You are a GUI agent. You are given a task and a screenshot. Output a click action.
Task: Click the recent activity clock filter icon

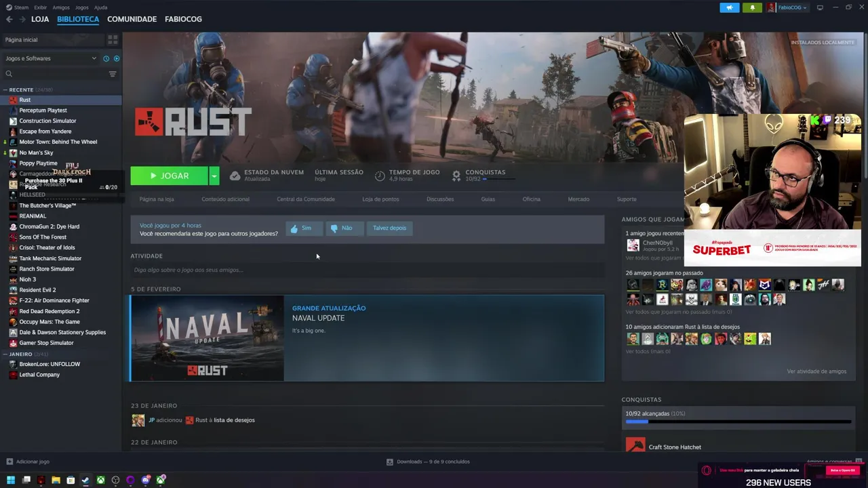(x=106, y=58)
